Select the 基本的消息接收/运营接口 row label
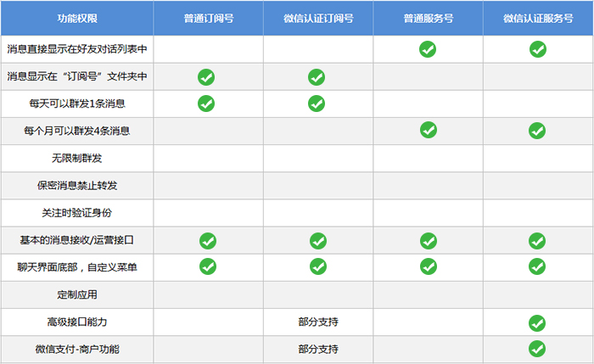This screenshot has width=594, height=364. 77,240
